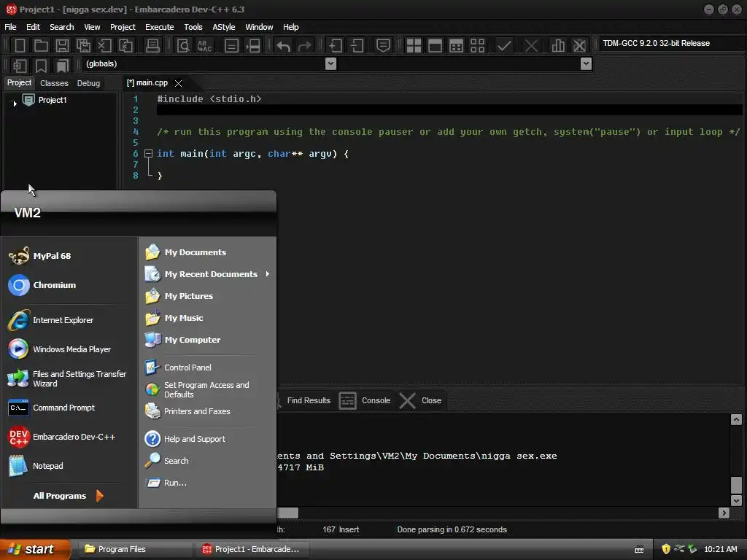Image resolution: width=747 pixels, height=560 pixels.
Task: Click the Windows start button
Action: coord(34,549)
